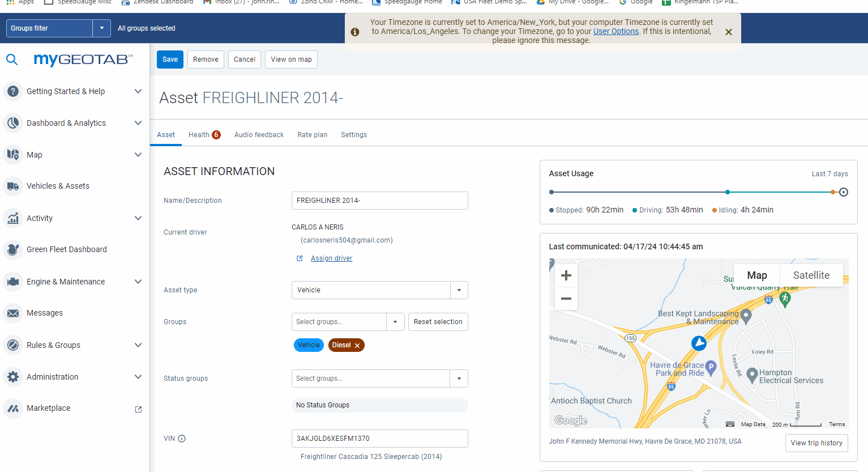Switch map to Map view

pyautogui.click(x=757, y=275)
